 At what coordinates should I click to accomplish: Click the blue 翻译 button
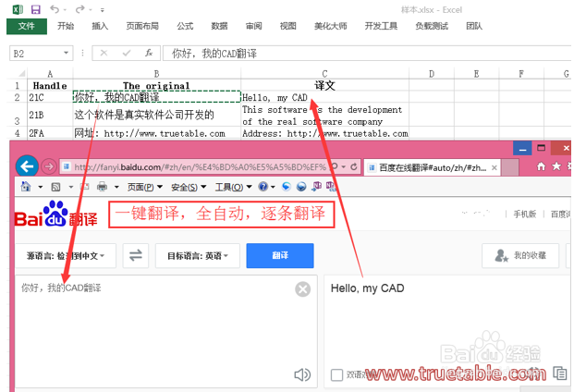pyautogui.click(x=280, y=255)
